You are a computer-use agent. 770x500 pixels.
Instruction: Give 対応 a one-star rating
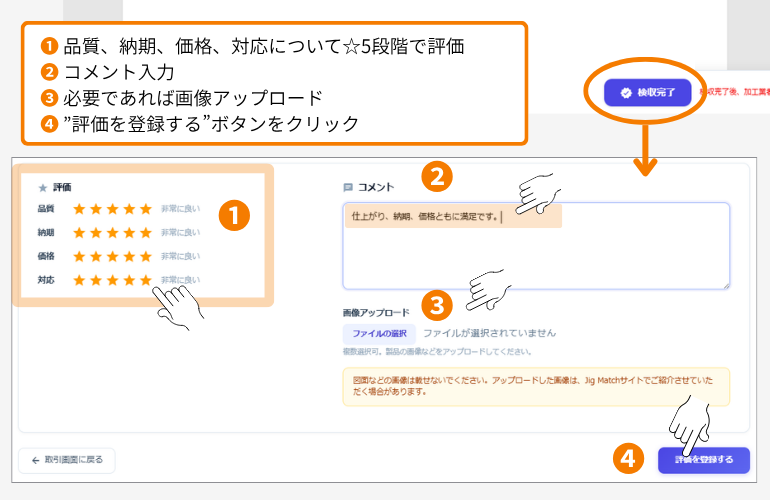pos(79,280)
